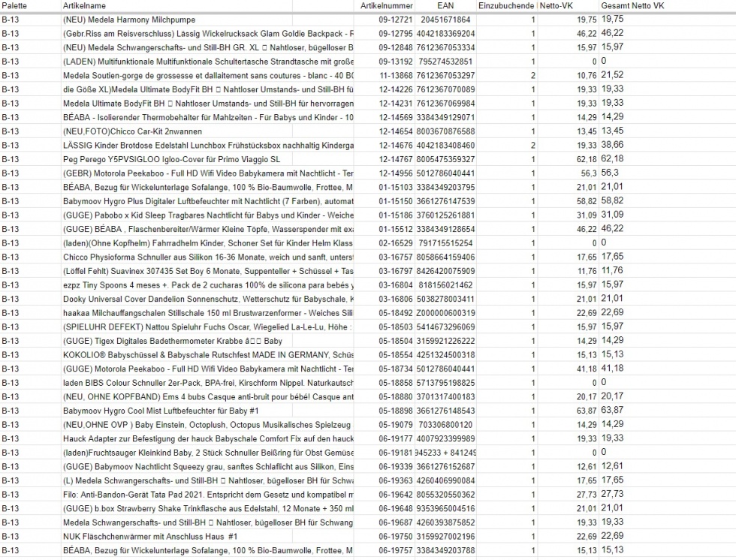The height and width of the screenshot is (560, 736).
Task: Select EAN 3384349128654
Action: [445, 230]
